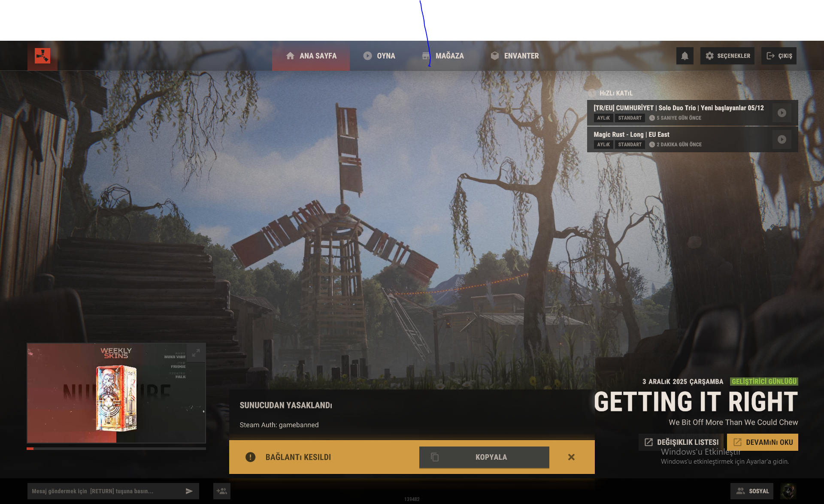824x504 pixels.
Task: Click the GETTING IT RIGHT headline
Action: click(x=696, y=402)
